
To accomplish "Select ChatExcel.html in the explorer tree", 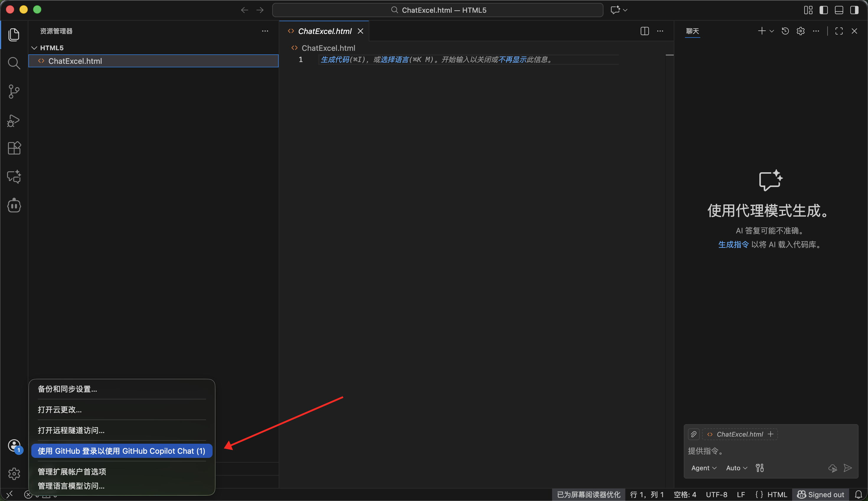I will pyautogui.click(x=75, y=61).
